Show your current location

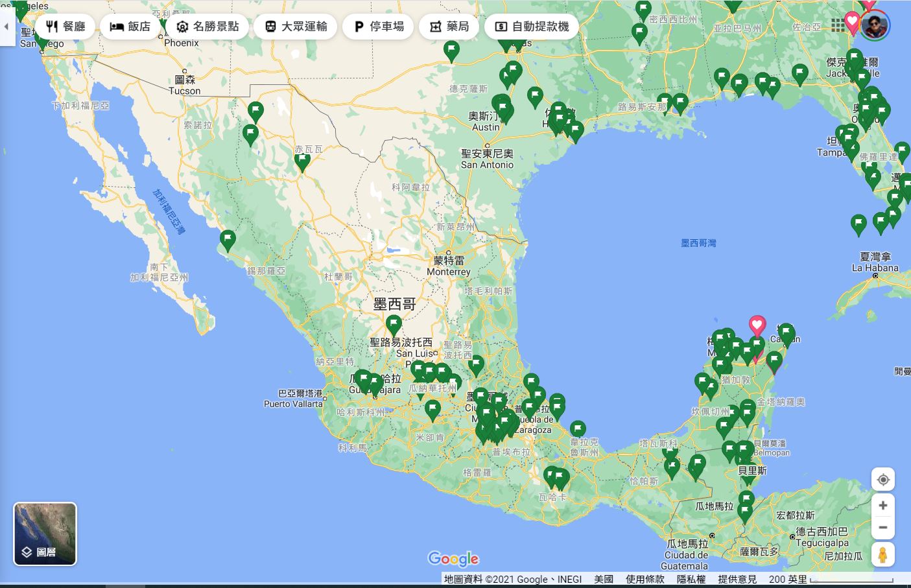click(x=882, y=480)
